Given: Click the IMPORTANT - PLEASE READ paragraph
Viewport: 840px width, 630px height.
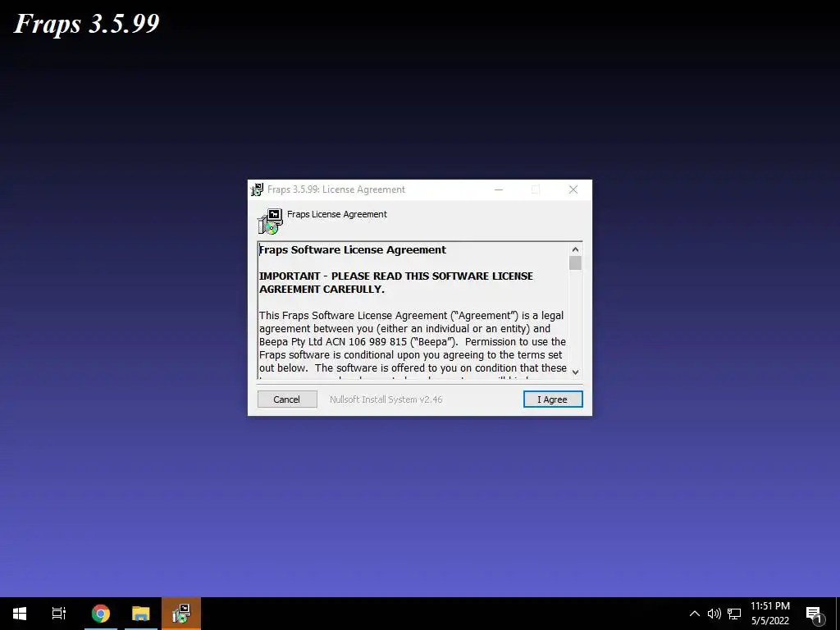Looking at the screenshot, I should coord(396,282).
